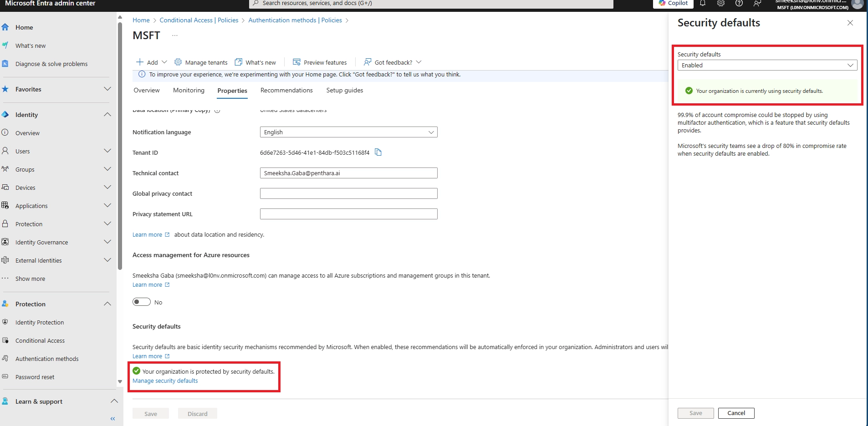
Task: Open Conditional Access in Protection menu
Action: [x=40, y=341]
